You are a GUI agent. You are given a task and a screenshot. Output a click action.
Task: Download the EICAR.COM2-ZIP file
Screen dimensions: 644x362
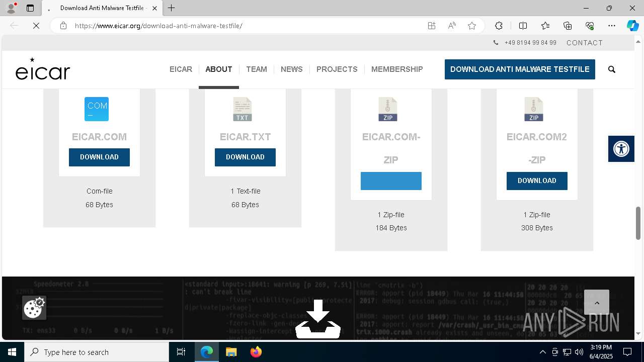tap(537, 181)
